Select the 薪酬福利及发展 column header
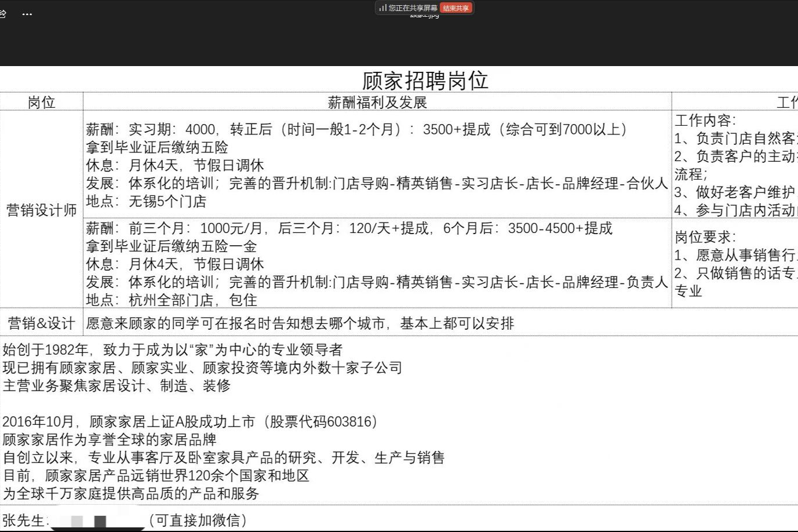798x532 pixels. click(377, 103)
